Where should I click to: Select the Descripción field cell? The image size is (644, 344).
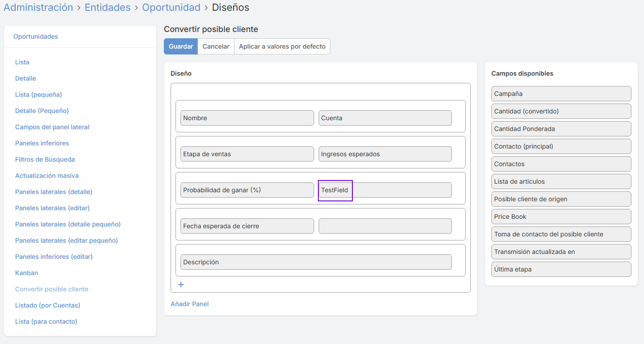(x=315, y=262)
